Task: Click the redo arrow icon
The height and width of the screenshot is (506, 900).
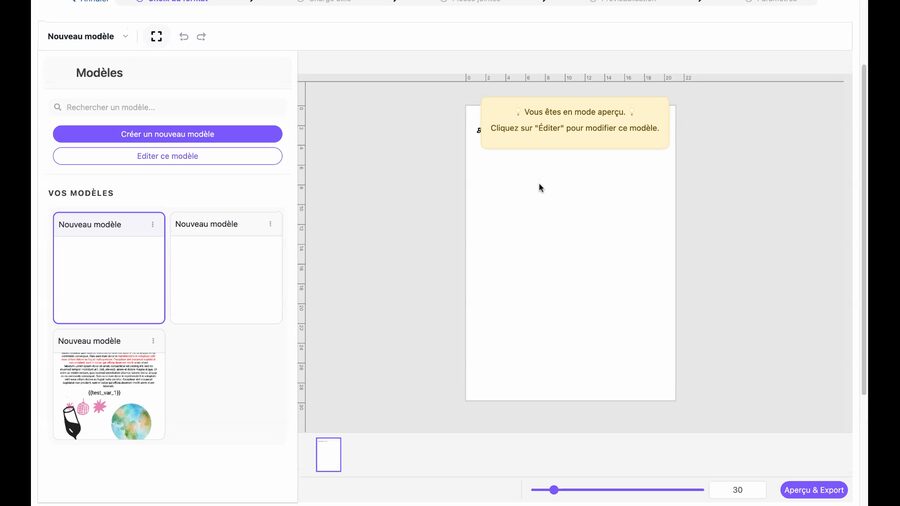Action: click(201, 37)
